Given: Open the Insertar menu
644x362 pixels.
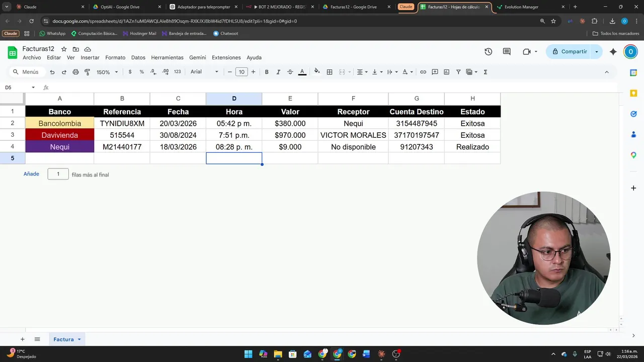Looking at the screenshot, I should tap(90, 58).
